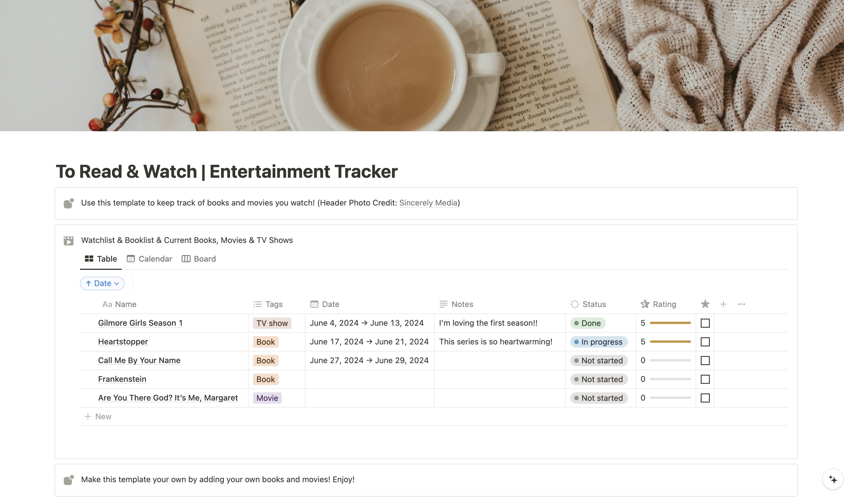Click the clapperboard database icon
The image size is (844, 504).
click(x=69, y=241)
